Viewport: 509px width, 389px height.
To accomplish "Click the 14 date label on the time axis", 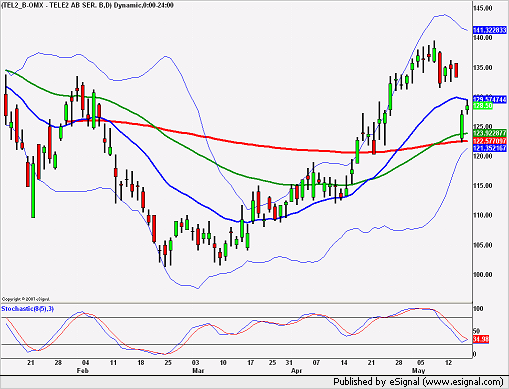I will coord(344,363).
